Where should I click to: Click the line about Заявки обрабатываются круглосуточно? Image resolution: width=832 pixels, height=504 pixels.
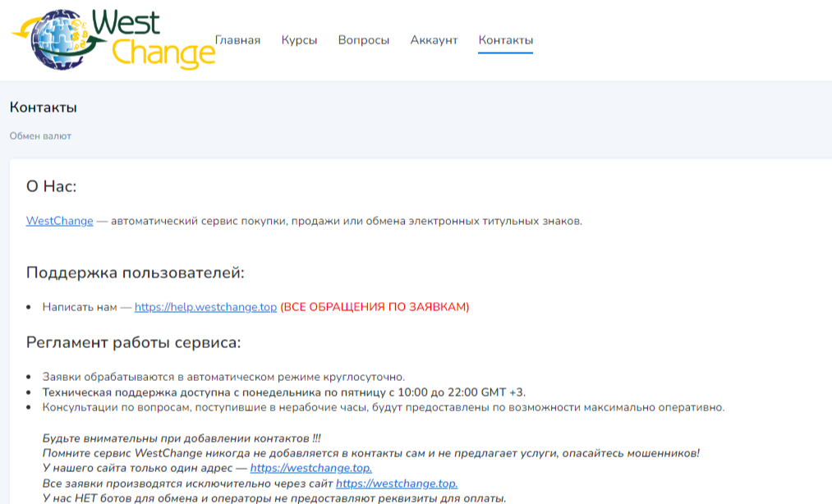pyautogui.click(x=223, y=378)
